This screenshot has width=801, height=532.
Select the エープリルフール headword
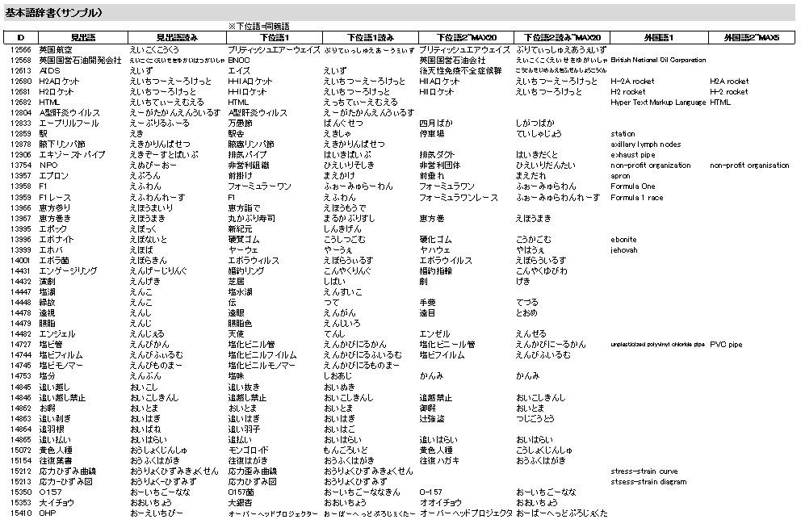click(69, 123)
